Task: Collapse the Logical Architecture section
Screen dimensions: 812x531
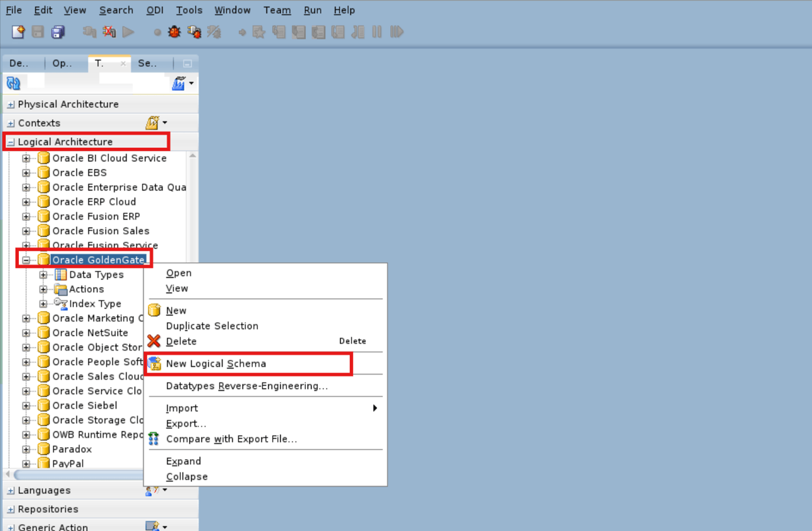Action: [x=10, y=141]
